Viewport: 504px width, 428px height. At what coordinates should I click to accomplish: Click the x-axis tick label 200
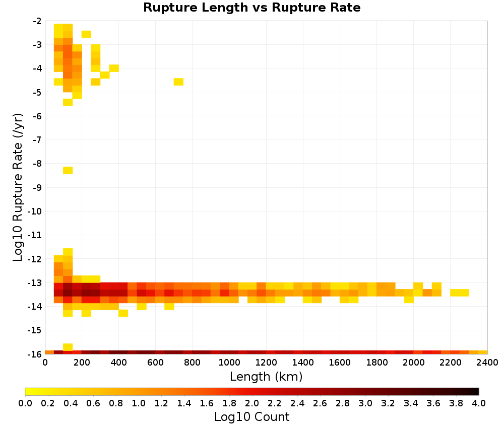[x=82, y=363]
